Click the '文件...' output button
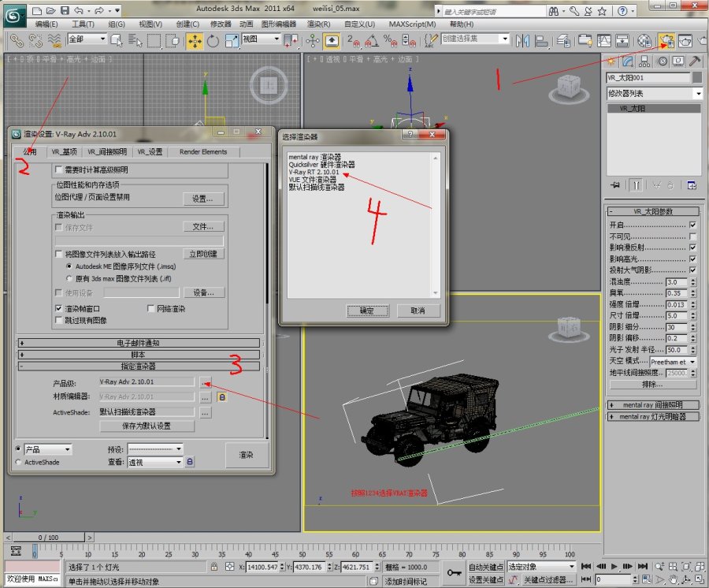709x588 pixels. coord(203,226)
